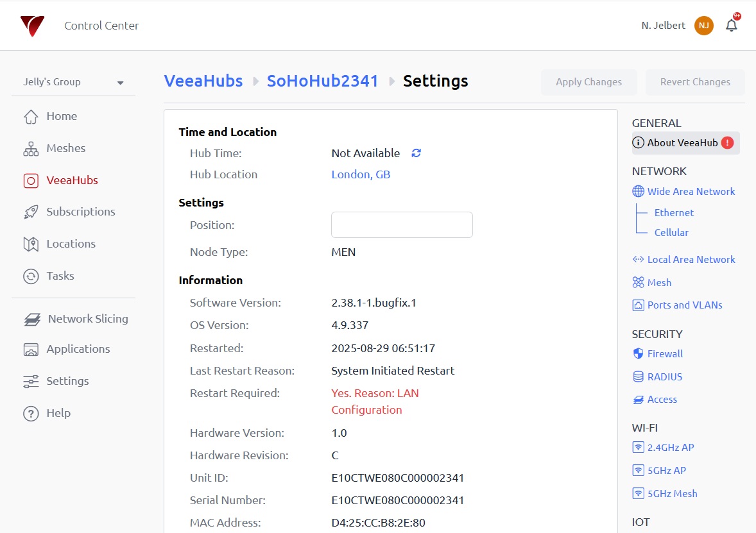Screen dimensions: 756x533
Task: Click the Home house icon
Action: tap(31, 117)
